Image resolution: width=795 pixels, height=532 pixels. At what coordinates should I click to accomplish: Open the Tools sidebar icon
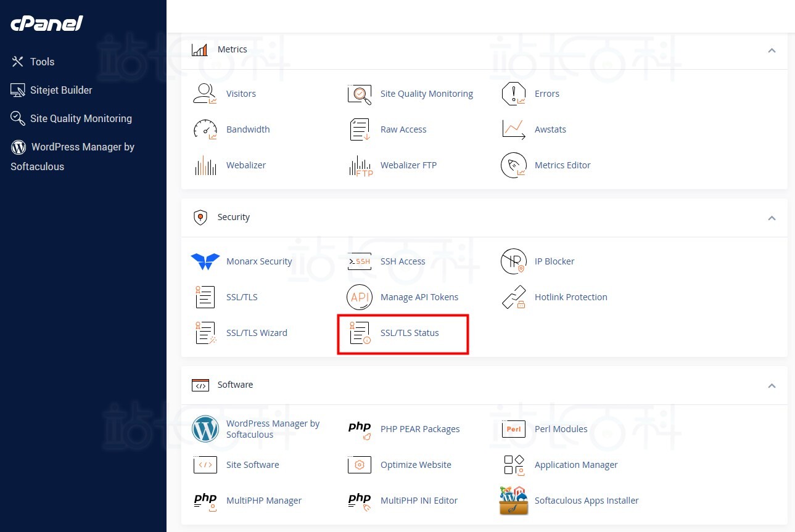click(x=18, y=62)
